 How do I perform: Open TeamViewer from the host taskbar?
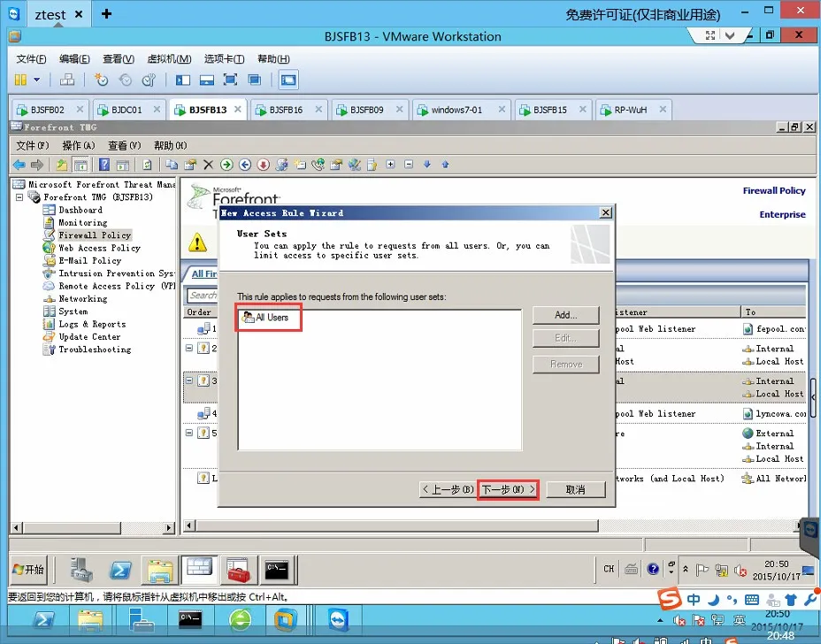[338, 620]
